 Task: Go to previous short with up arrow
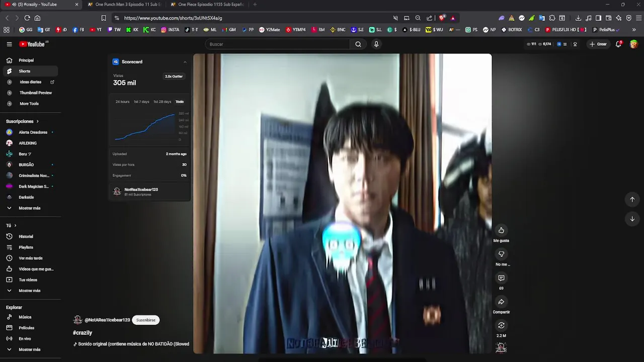[632, 200]
